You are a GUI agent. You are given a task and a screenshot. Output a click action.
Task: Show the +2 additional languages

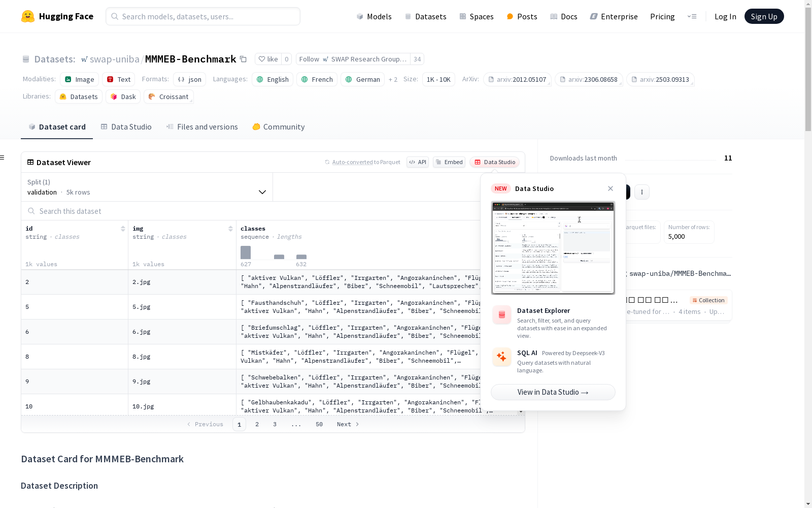393,79
